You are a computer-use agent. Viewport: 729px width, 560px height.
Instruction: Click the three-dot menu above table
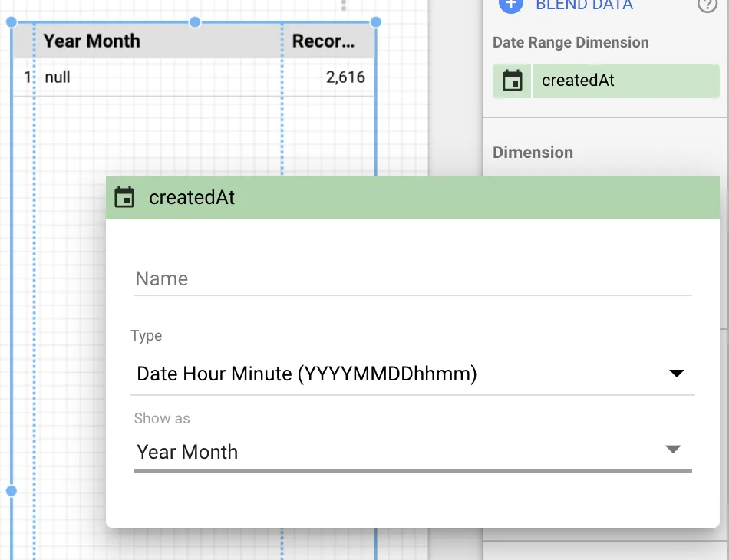click(x=344, y=5)
